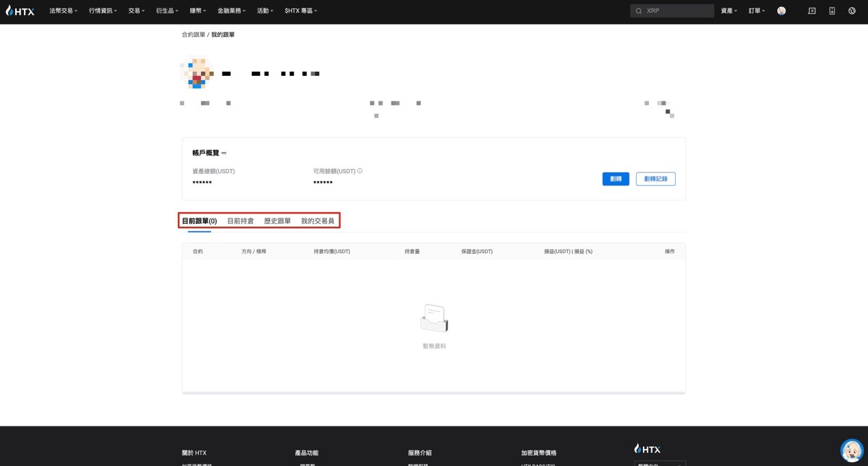Image resolution: width=868 pixels, height=466 pixels.
Task: Select the 我的交易員 tab
Action: click(x=317, y=221)
